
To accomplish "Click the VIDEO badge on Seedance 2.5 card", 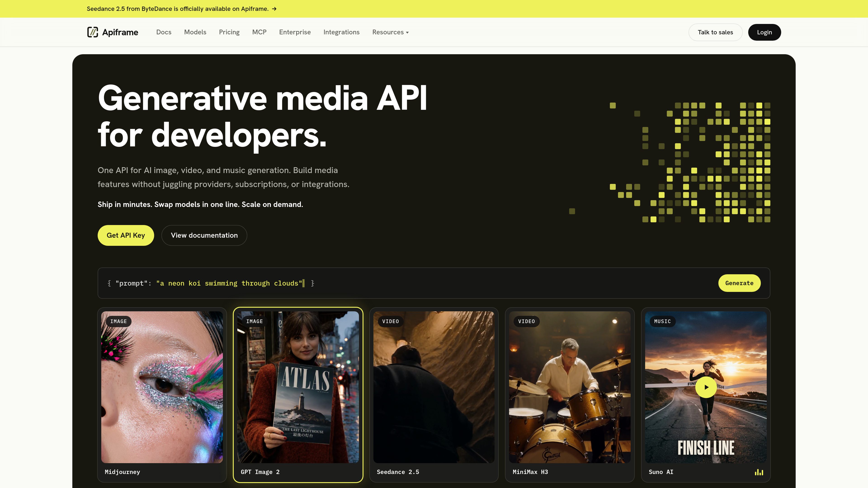I will click(x=391, y=321).
